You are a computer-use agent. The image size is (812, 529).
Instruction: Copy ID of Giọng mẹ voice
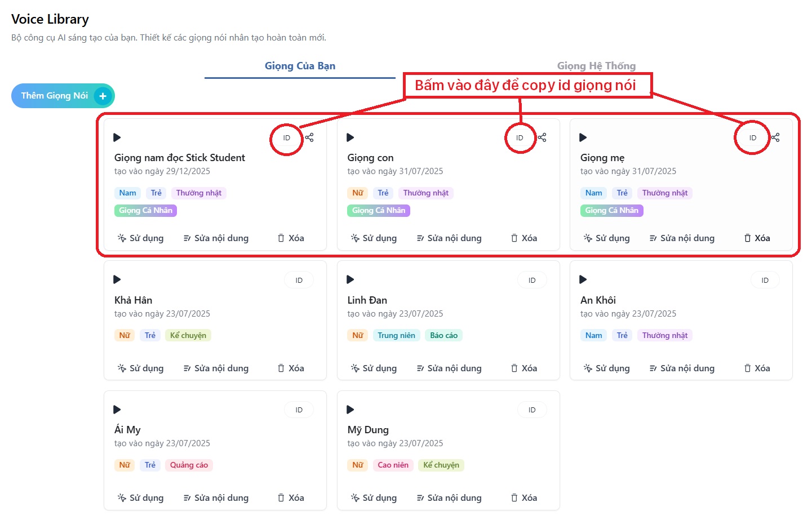tap(752, 138)
